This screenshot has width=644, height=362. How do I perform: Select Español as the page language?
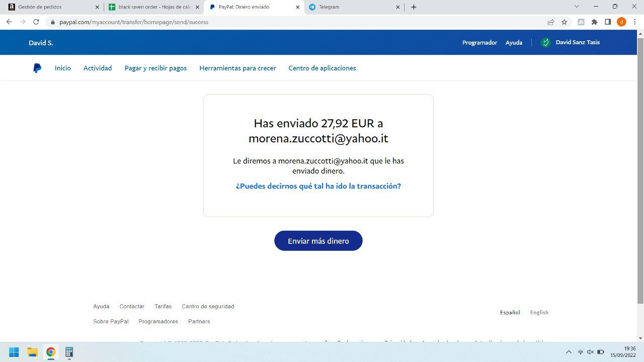point(510,312)
